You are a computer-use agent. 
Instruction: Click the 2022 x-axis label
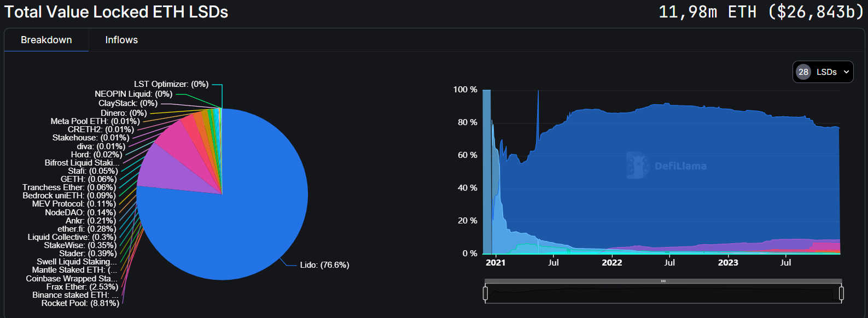(612, 263)
